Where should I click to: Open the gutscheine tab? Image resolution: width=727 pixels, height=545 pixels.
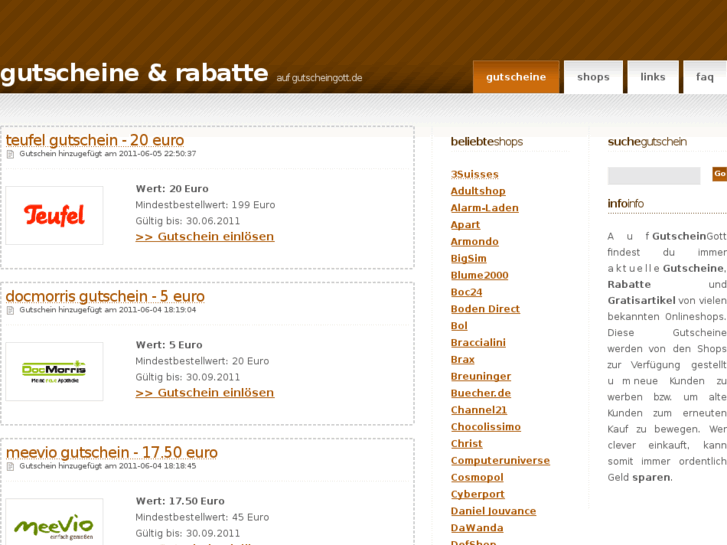click(x=516, y=77)
